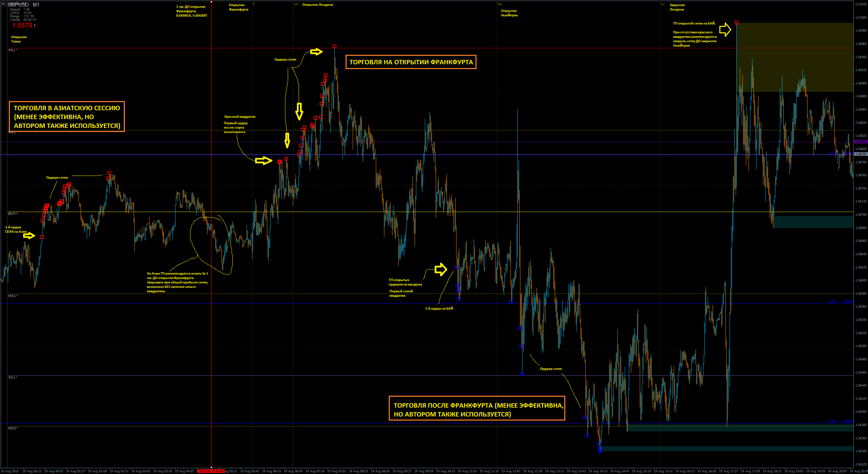The image size is (868, 474).
Task: Select the 'При отсутствии красного квадратика' note
Action: pos(695,39)
